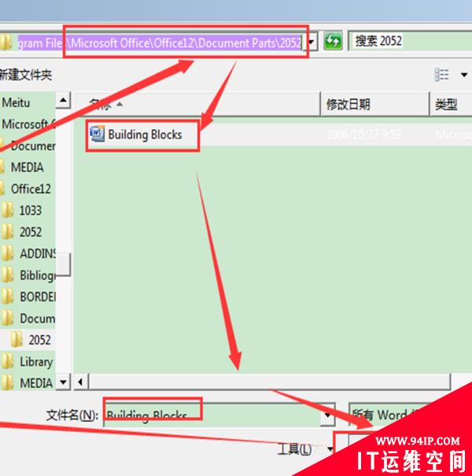Select the 1033 folder in tree
Viewport: 472px width, 476px height.
coord(30,210)
